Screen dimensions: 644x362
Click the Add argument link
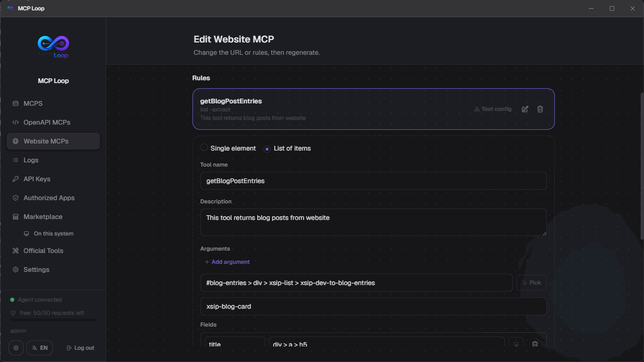coord(227,262)
